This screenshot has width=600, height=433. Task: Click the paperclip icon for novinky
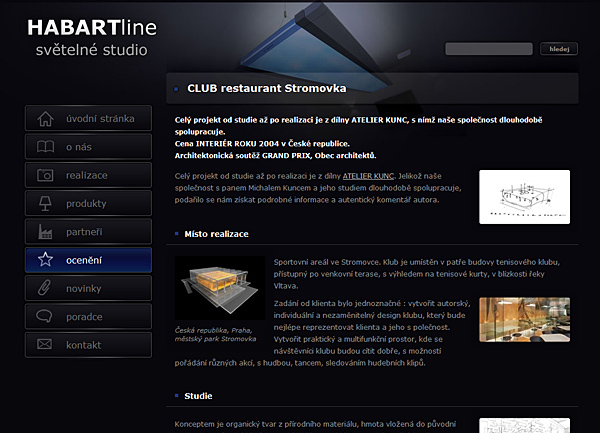coord(44,288)
